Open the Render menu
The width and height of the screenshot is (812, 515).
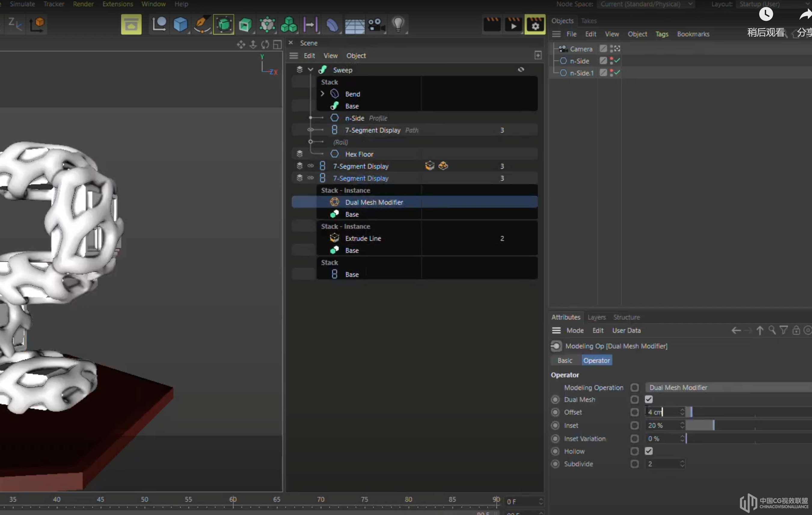point(83,4)
